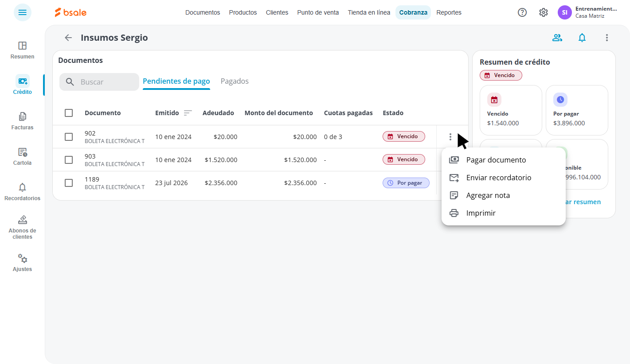The width and height of the screenshot is (630, 364).
Task: Click the SI user avatar
Action: pyautogui.click(x=565, y=12)
